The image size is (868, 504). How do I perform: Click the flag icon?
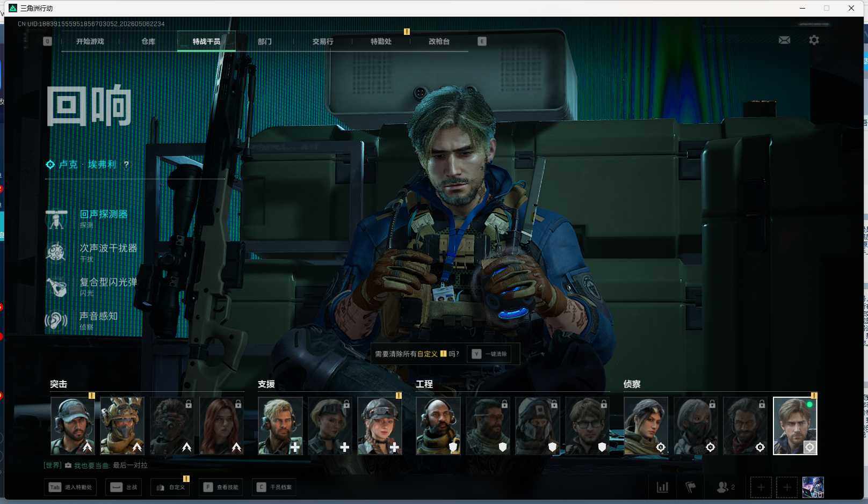tap(691, 487)
